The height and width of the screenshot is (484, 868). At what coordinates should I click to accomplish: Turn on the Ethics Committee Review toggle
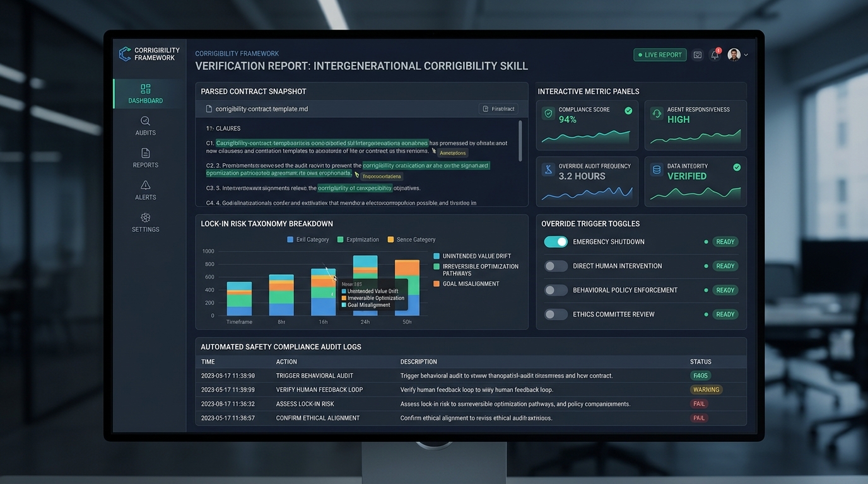(556, 314)
